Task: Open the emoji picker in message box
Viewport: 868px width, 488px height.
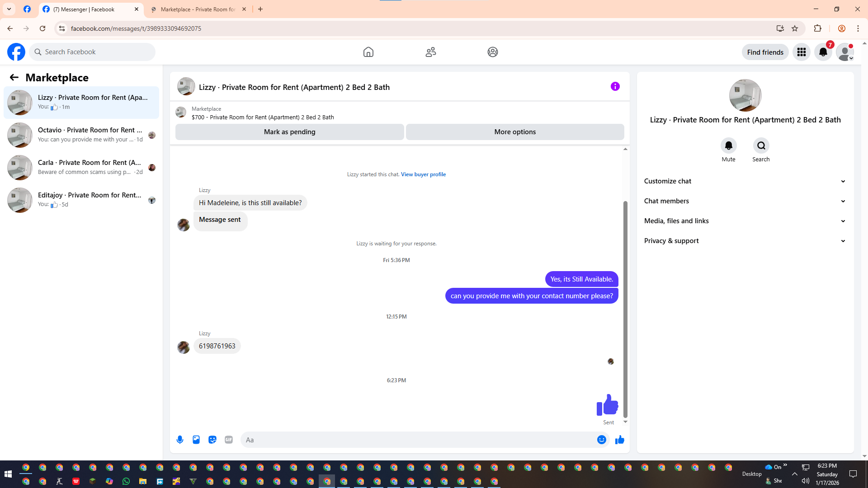Action: [601, 440]
